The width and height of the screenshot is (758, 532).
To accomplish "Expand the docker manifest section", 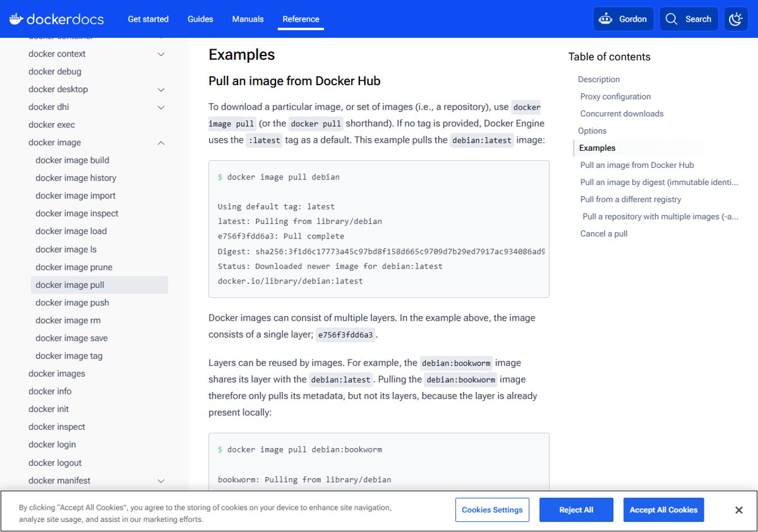I will (x=161, y=481).
